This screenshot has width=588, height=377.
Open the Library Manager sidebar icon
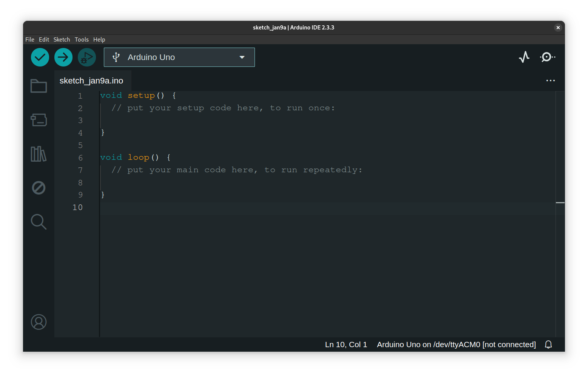38,154
